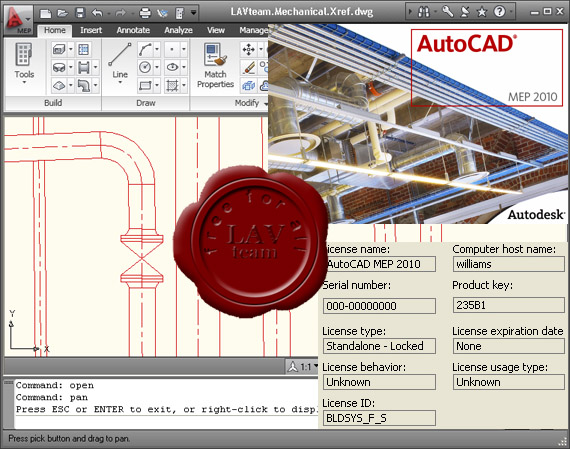Switch to the Manage ribbon tab
570x449 pixels.
tap(253, 30)
